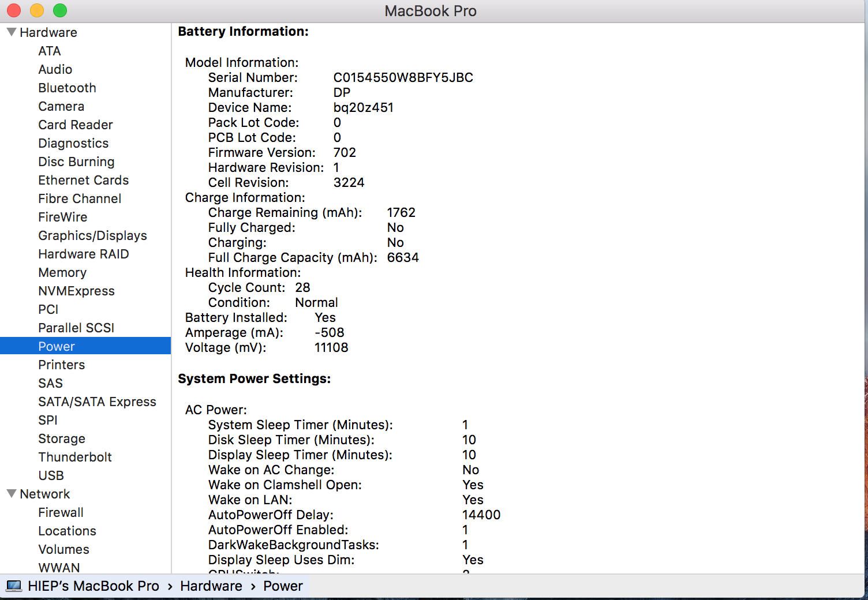Select NVMExpress in the sidebar
Image resolution: width=868 pixels, height=600 pixels.
pos(76,291)
